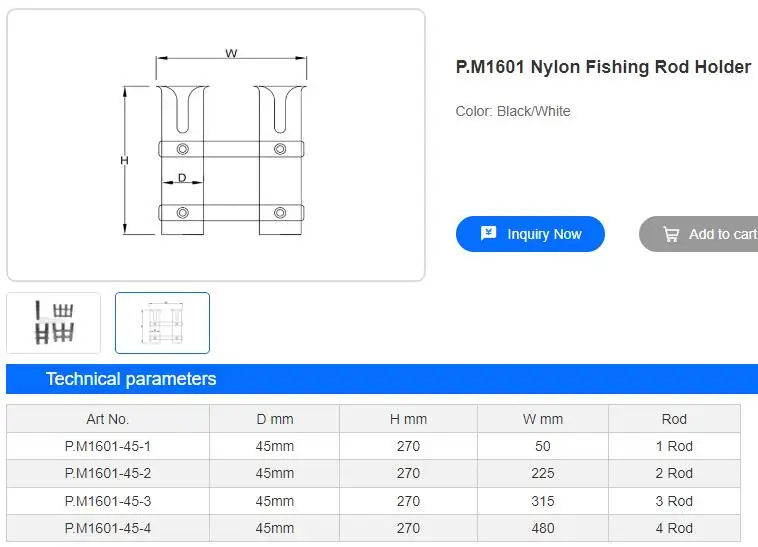Click the Inquiry Now button
The image size is (758, 547).
click(x=530, y=234)
